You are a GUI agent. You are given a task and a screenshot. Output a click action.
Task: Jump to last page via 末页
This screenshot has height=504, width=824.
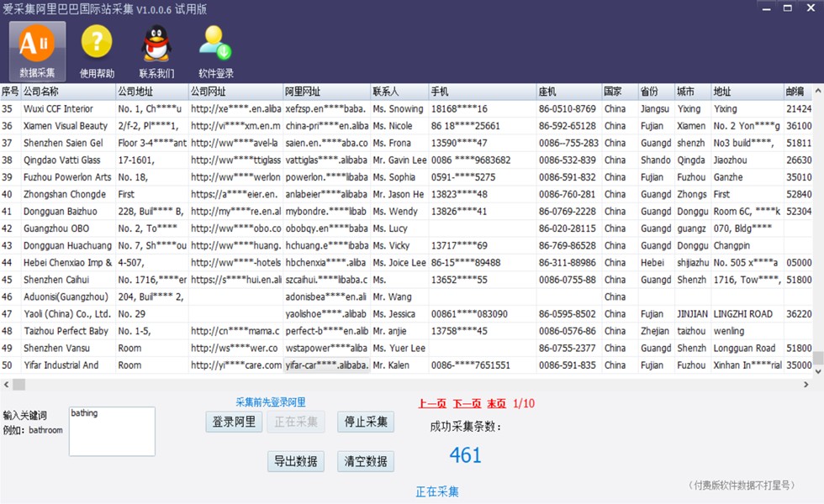pos(496,403)
